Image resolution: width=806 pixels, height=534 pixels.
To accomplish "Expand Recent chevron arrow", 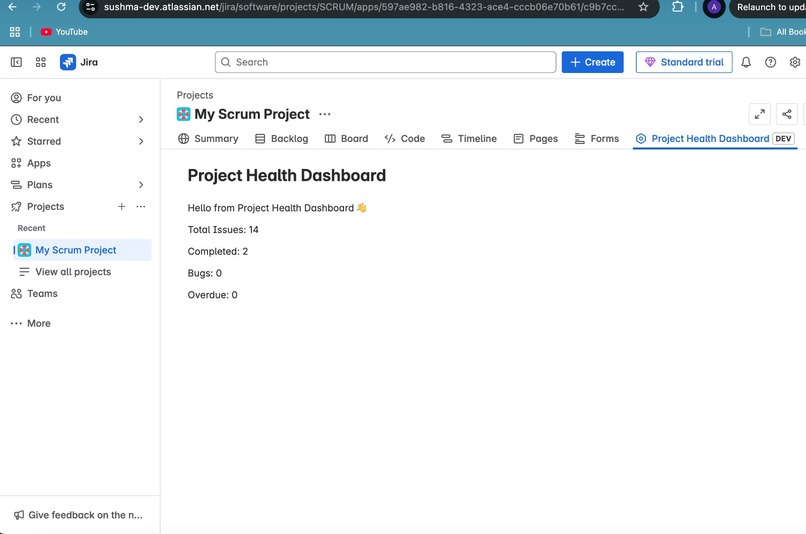I will point(141,119).
